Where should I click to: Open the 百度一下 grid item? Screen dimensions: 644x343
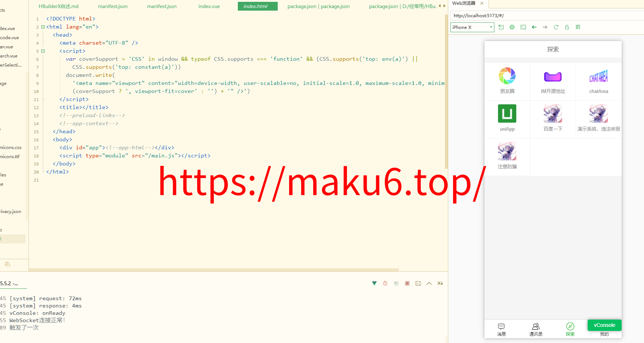pyautogui.click(x=553, y=119)
